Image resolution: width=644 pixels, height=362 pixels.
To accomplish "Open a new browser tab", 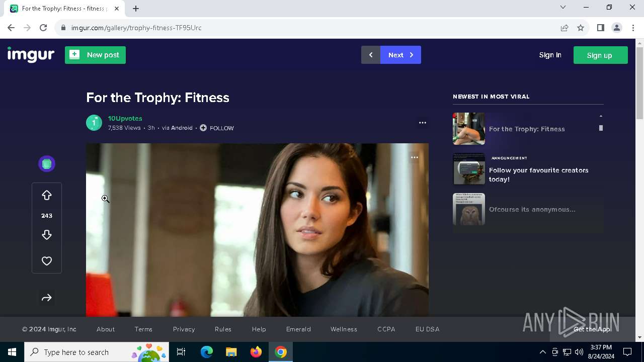I will (136, 9).
